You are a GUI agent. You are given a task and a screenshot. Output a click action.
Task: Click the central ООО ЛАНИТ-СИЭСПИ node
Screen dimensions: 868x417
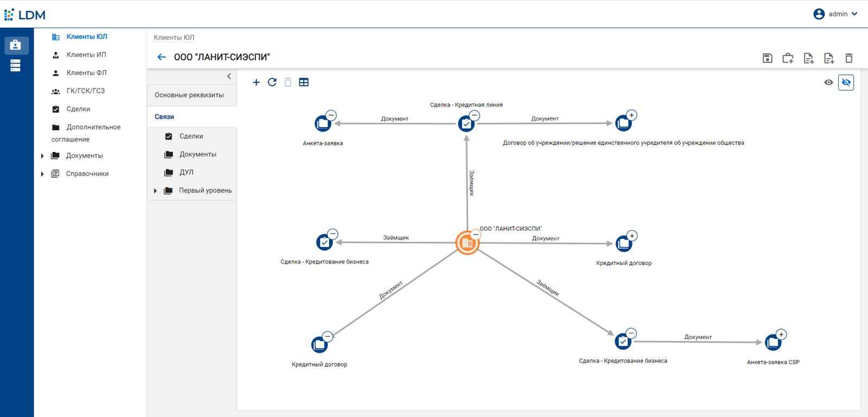click(x=467, y=243)
